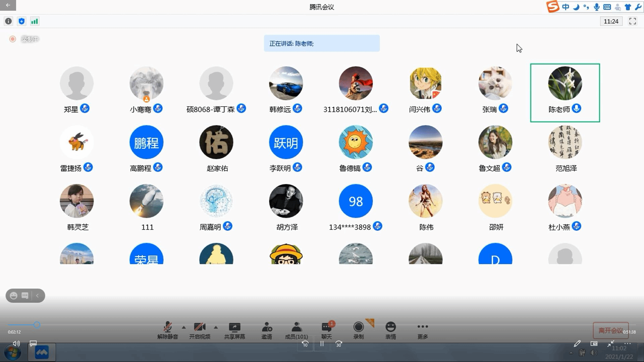
Task: Collapse the floating emoji bar chevron
Action: point(38,296)
